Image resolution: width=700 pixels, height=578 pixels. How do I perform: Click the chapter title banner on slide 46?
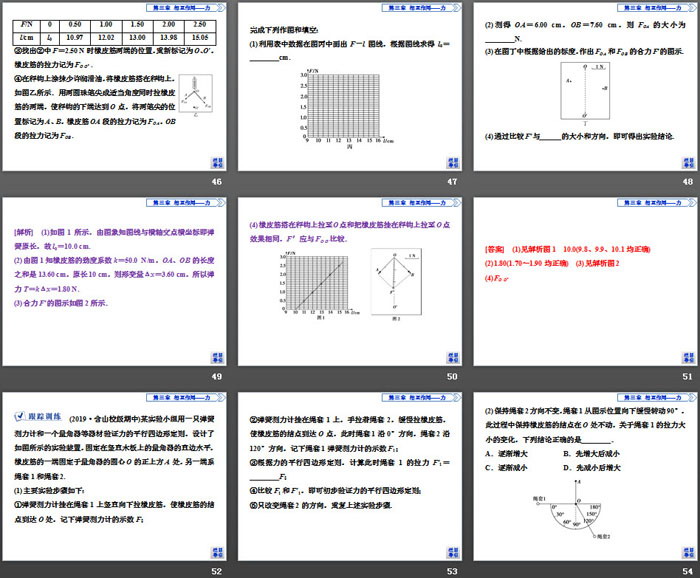(x=186, y=8)
